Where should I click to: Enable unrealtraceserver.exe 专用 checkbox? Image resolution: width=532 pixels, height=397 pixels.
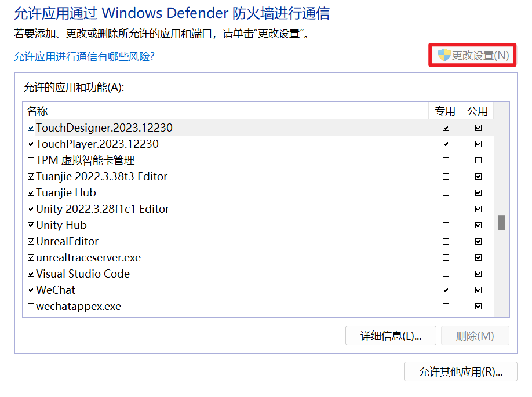(x=446, y=257)
